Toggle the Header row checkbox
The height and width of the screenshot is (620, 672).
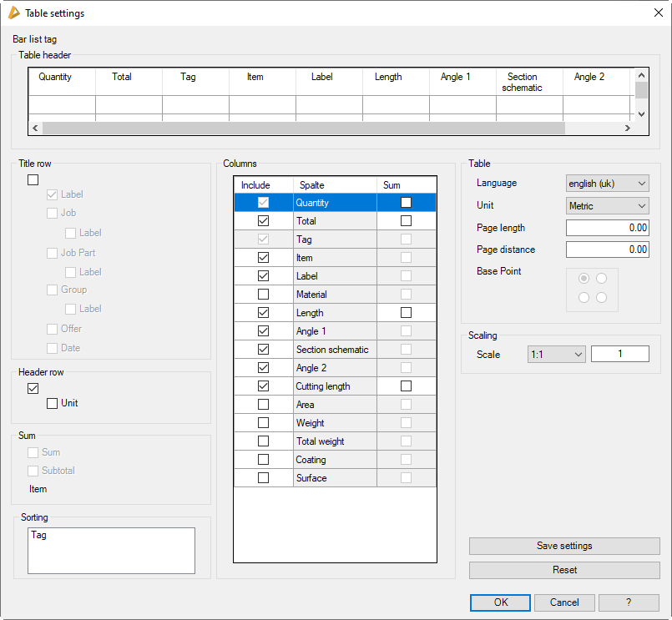coord(33,388)
